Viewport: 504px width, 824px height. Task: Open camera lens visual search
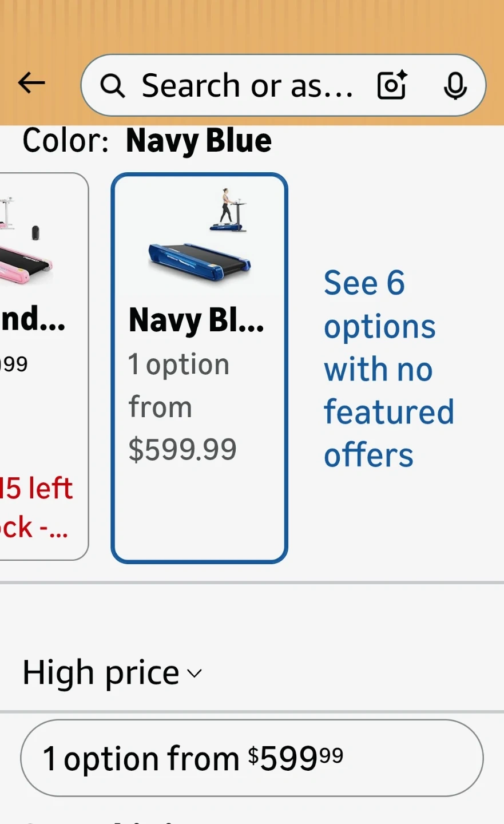[x=392, y=85]
